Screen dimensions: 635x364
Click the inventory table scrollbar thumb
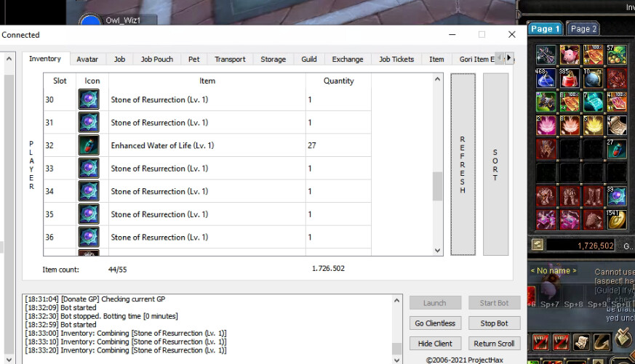pyautogui.click(x=437, y=186)
